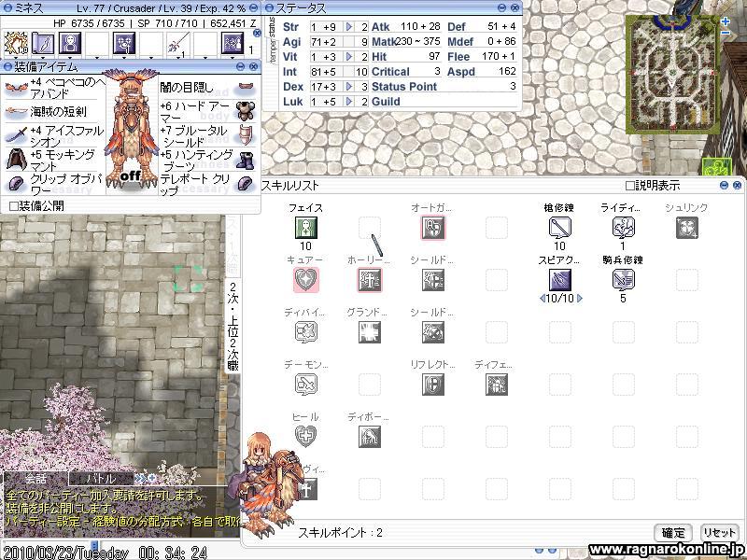The width and height of the screenshot is (747, 560).
Task: Open dropdown under the spear hotbar slot
Action: coord(178,58)
